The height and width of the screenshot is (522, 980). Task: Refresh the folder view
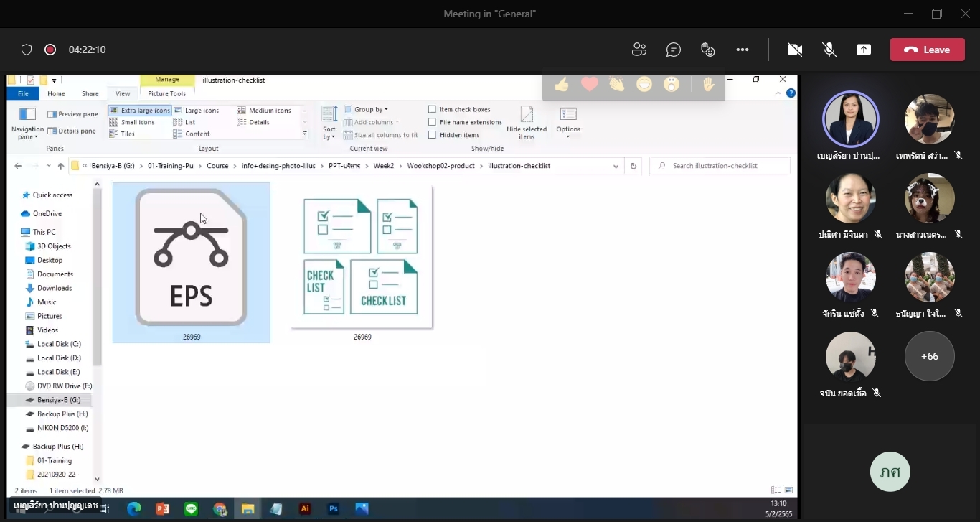[x=633, y=166]
